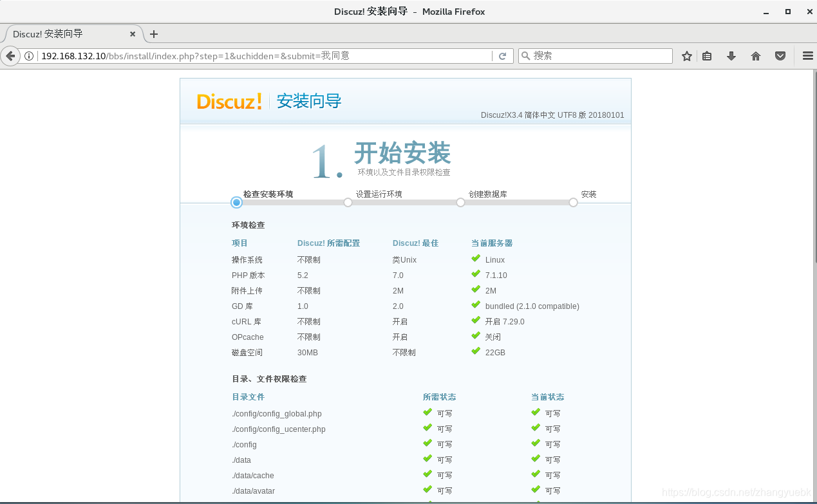Click the green check beside 关闭
Screen dimensions: 817x504
476,336
